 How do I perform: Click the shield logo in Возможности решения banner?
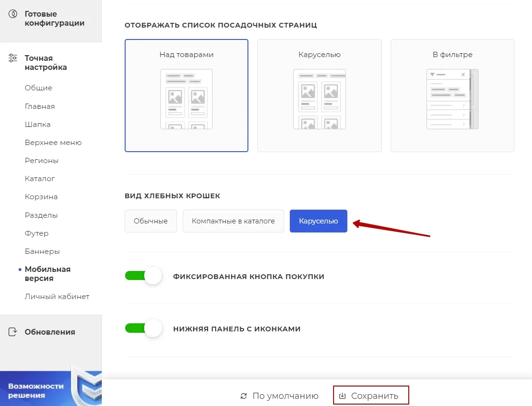pos(88,387)
